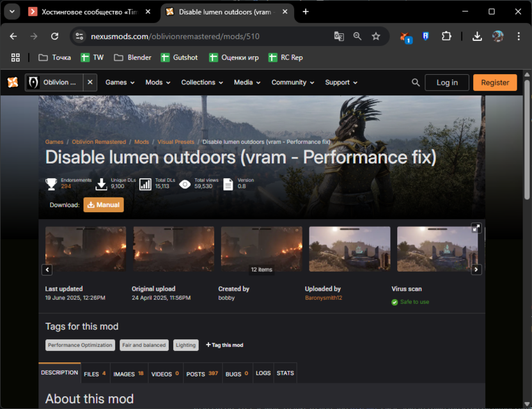Open the POSTS tab
This screenshot has width=532, height=409.
(x=201, y=374)
